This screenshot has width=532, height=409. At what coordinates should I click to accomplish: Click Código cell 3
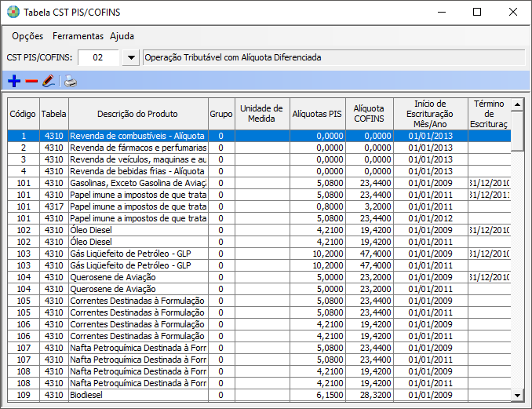pos(24,159)
